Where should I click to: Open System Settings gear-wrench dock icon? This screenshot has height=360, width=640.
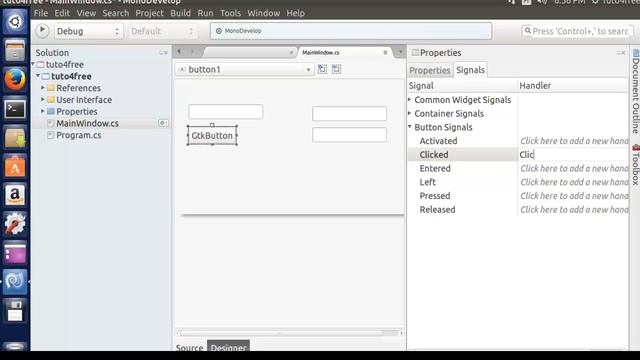click(15, 224)
